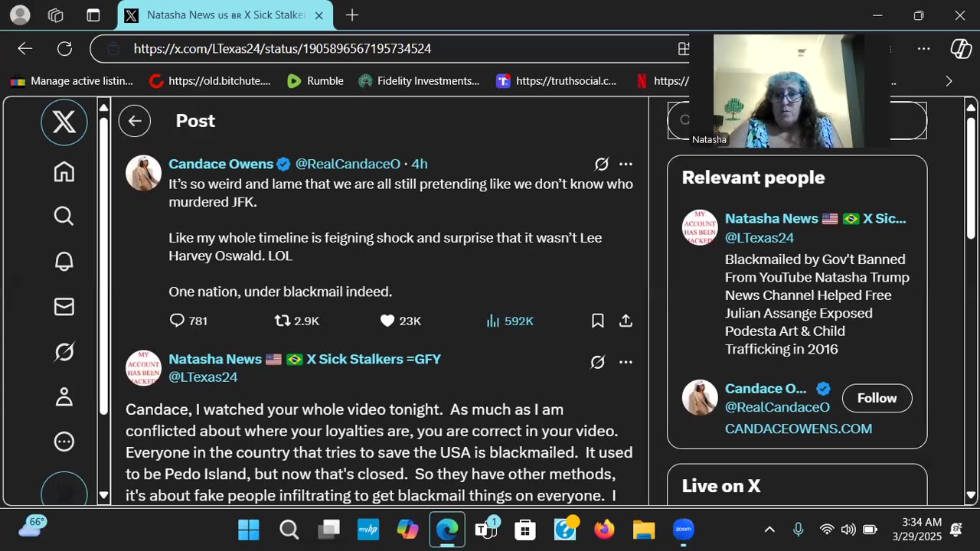980x551 pixels.
Task: Go to Home in X sidebar
Action: pos(64,171)
